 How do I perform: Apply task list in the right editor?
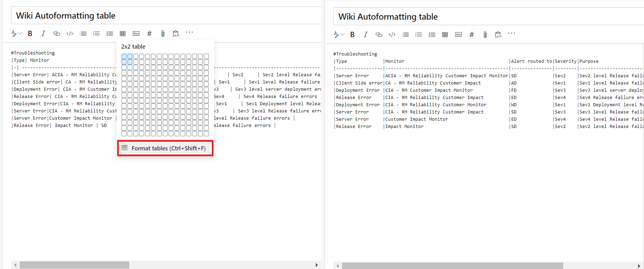coord(432,34)
